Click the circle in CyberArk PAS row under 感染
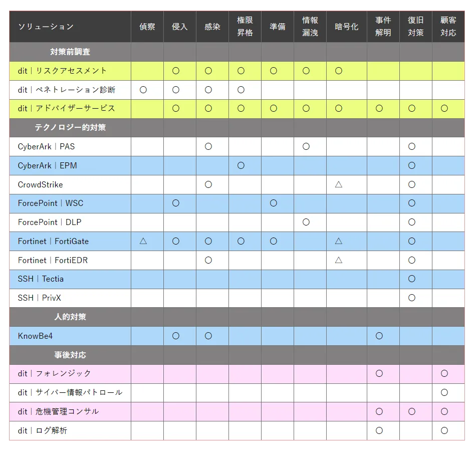Screen dimensions: 476x451 coord(208,146)
